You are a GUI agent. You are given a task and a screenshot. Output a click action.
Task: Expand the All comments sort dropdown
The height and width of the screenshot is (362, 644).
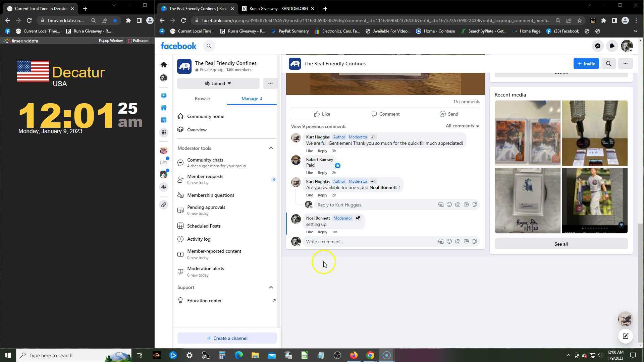(x=462, y=126)
